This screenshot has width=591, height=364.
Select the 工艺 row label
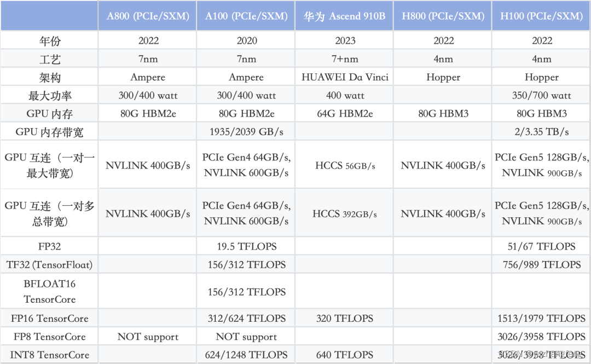pyautogui.click(x=50, y=59)
